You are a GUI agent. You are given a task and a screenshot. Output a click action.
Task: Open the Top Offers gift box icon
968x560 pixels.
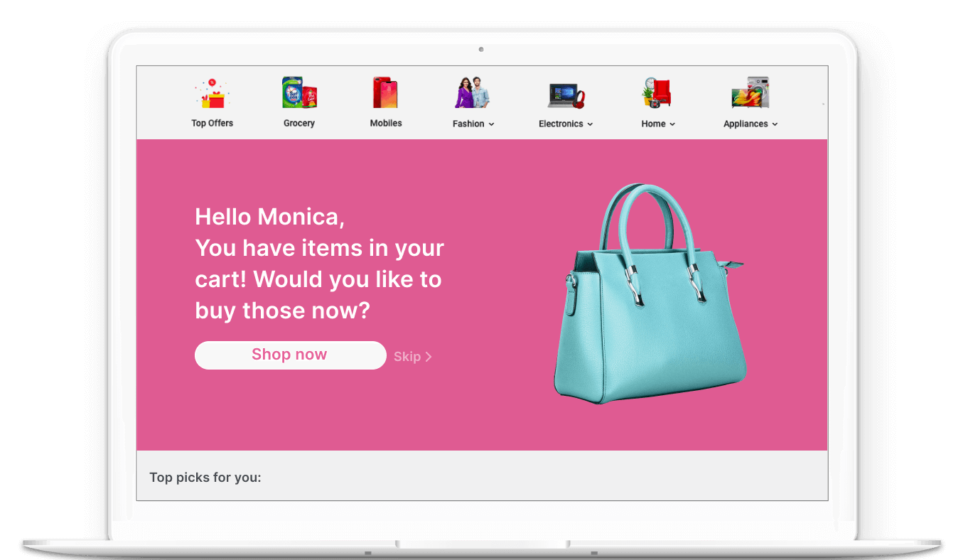point(212,93)
